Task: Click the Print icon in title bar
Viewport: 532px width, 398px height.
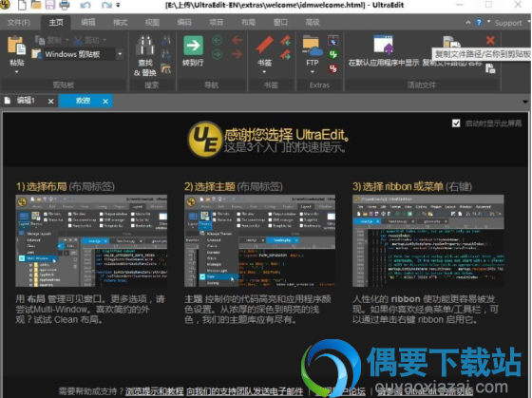Action: 65,5
